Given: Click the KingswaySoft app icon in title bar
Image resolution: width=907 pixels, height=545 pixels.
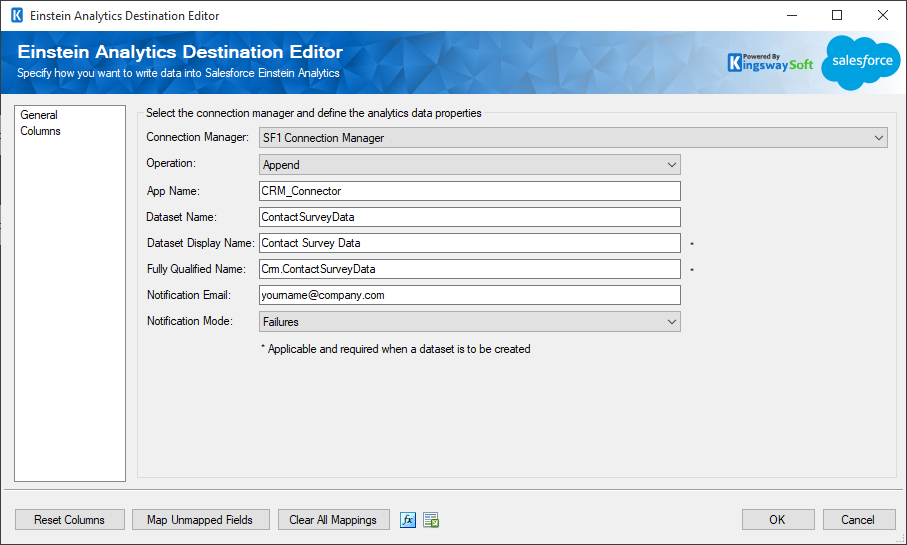Looking at the screenshot, I should pos(17,16).
